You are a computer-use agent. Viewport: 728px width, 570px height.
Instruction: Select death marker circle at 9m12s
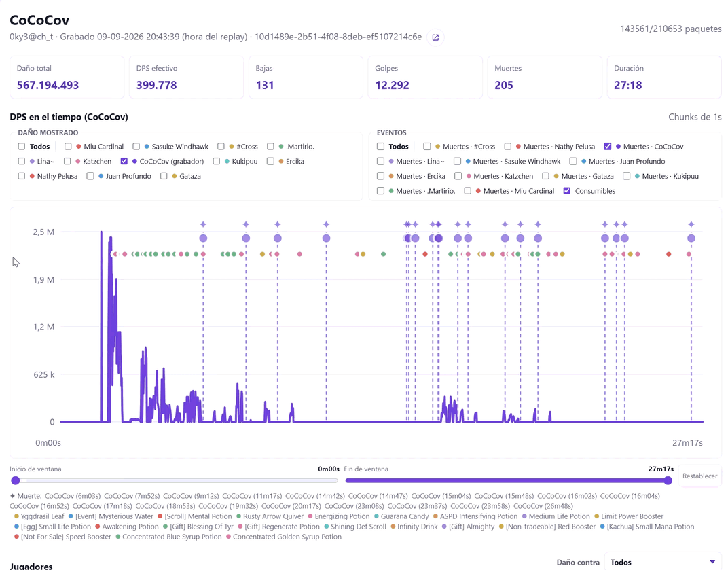278,238
